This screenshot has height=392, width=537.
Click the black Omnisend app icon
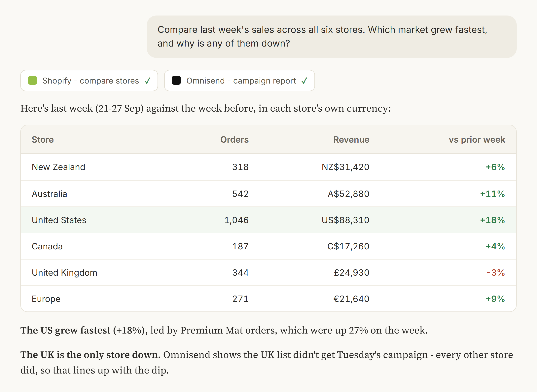176,80
